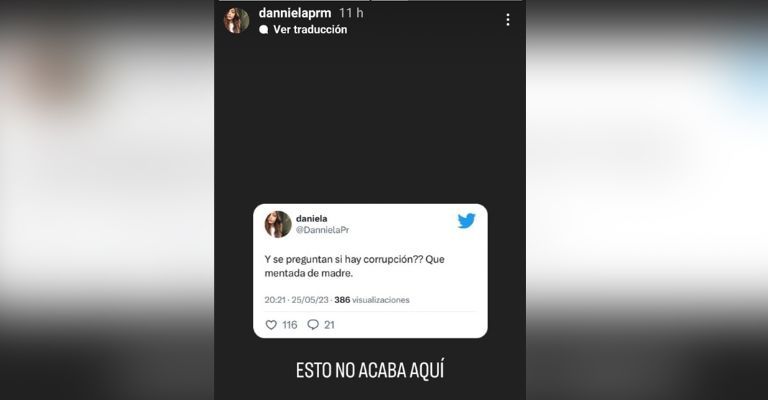Viewport: 768px width, 400px height.
Task: Click the daniela tweet avatar
Action: pyautogui.click(x=278, y=224)
